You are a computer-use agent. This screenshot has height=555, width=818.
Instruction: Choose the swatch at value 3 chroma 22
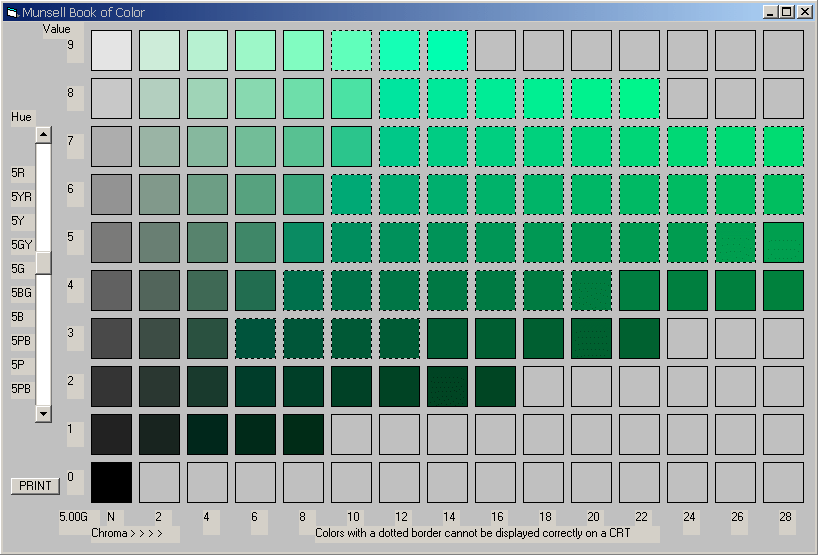[639, 339]
